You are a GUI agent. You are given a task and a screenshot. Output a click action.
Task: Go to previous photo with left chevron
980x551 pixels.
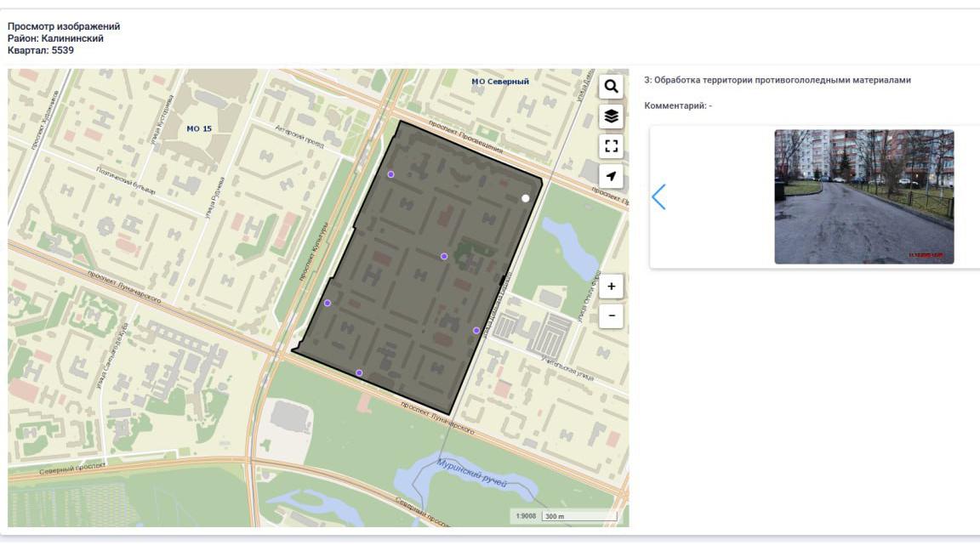[658, 196]
